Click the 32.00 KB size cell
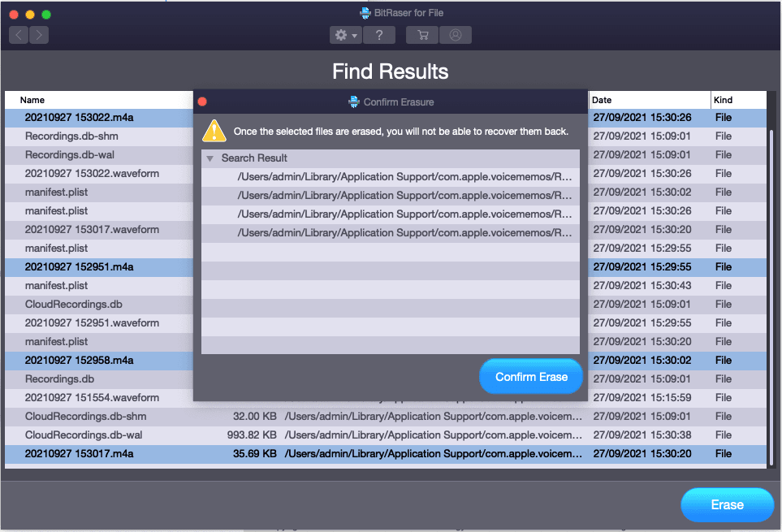 coord(254,417)
